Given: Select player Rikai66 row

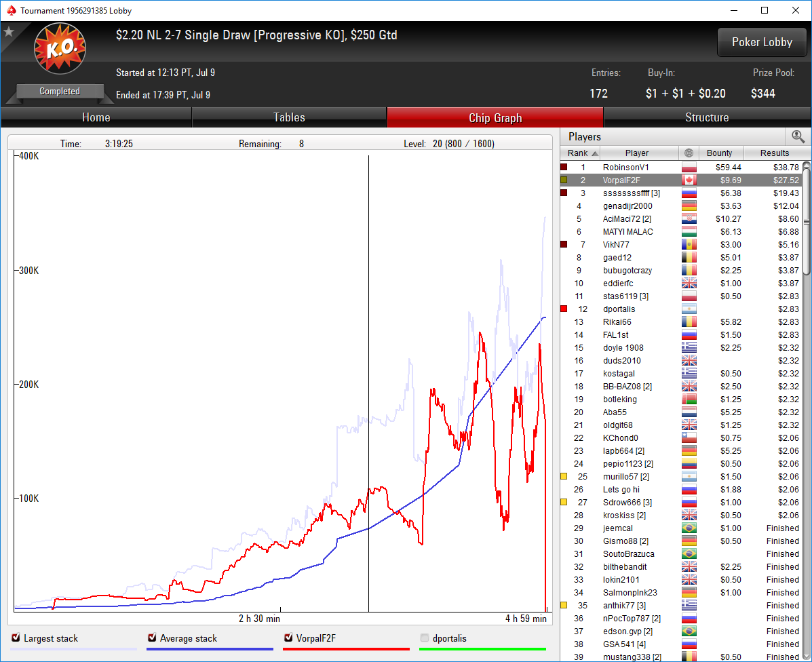Looking at the screenshot, I should (x=681, y=322).
